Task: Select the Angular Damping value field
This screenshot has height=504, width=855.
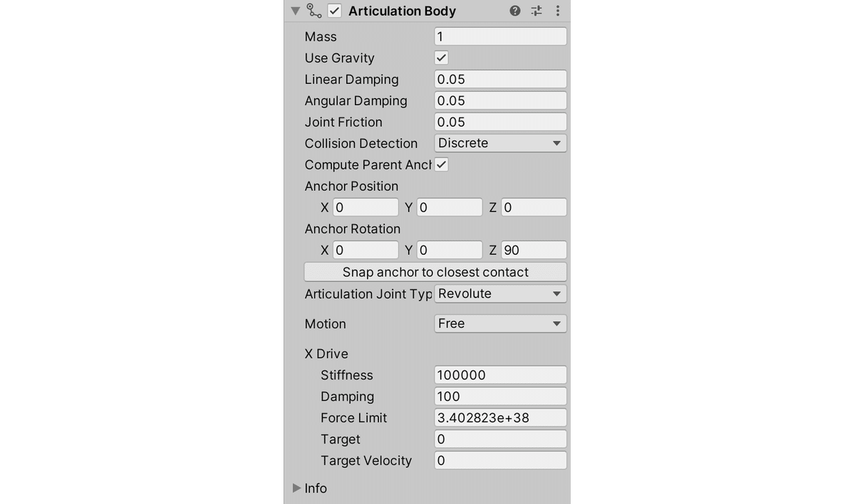Action: [499, 100]
